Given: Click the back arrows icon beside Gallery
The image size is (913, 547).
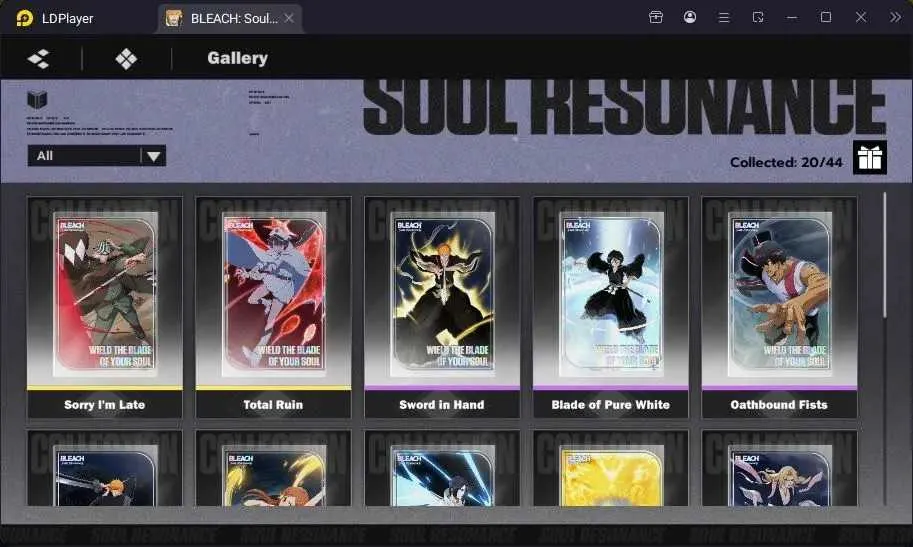Looking at the screenshot, I should point(39,58).
